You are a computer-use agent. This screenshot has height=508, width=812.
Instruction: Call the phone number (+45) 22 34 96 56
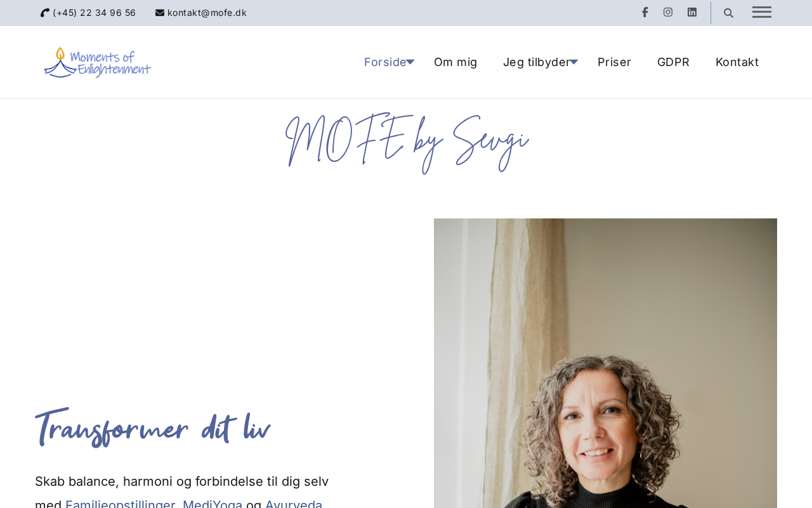95,13
